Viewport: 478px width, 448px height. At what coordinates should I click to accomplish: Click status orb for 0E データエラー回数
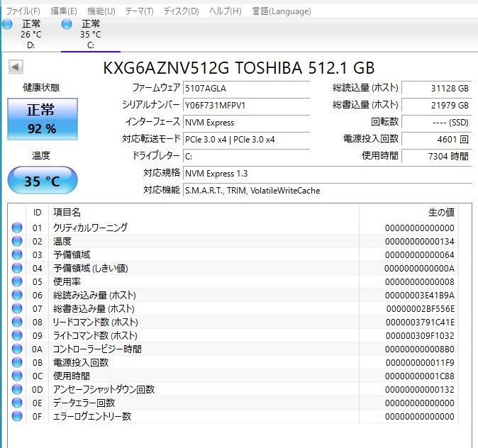click(17, 403)
